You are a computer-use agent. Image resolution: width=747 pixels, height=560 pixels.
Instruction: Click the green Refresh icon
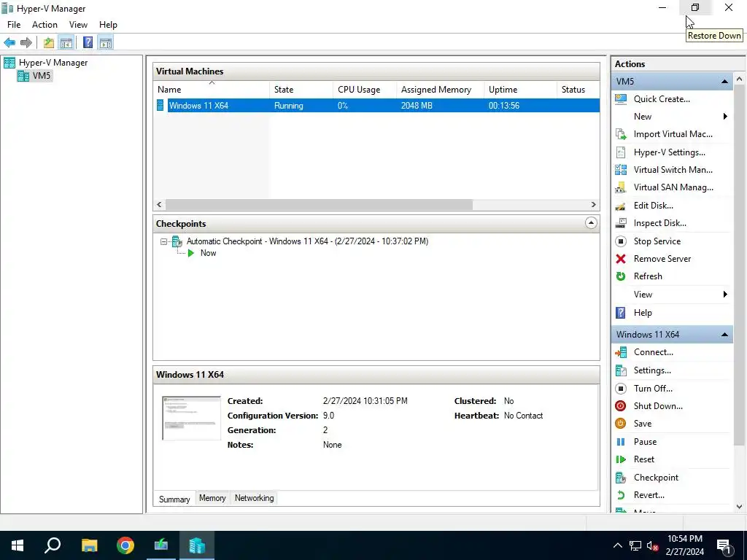point(621,276)
